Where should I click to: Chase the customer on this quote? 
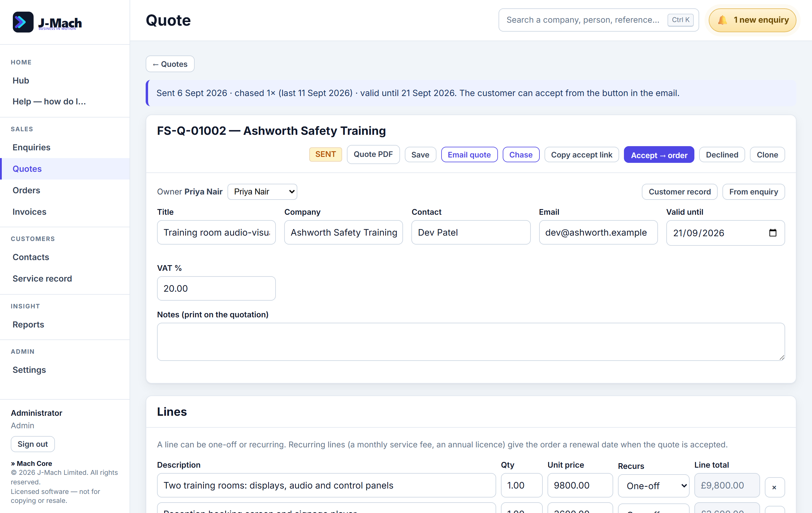coord(521,154)
